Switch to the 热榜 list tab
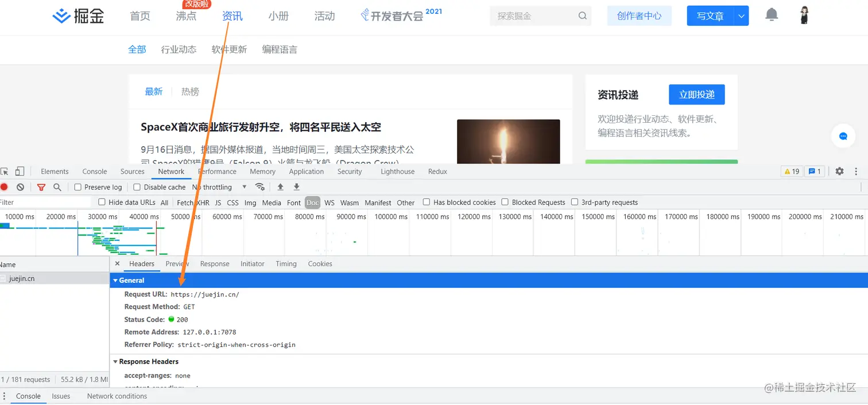 pyautogui.click(x=190, y=91)
